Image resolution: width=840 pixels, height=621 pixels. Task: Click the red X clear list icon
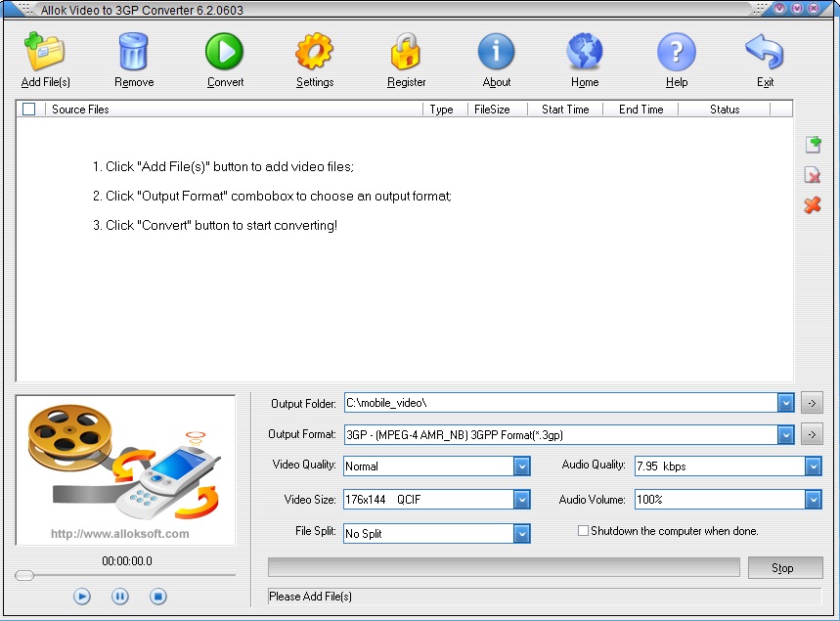(x=813, y=205)
